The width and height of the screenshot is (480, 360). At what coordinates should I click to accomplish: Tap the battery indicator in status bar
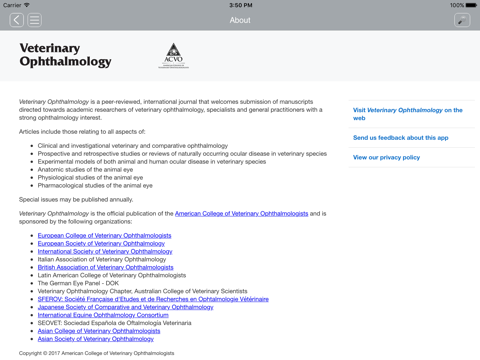(471, 5)
